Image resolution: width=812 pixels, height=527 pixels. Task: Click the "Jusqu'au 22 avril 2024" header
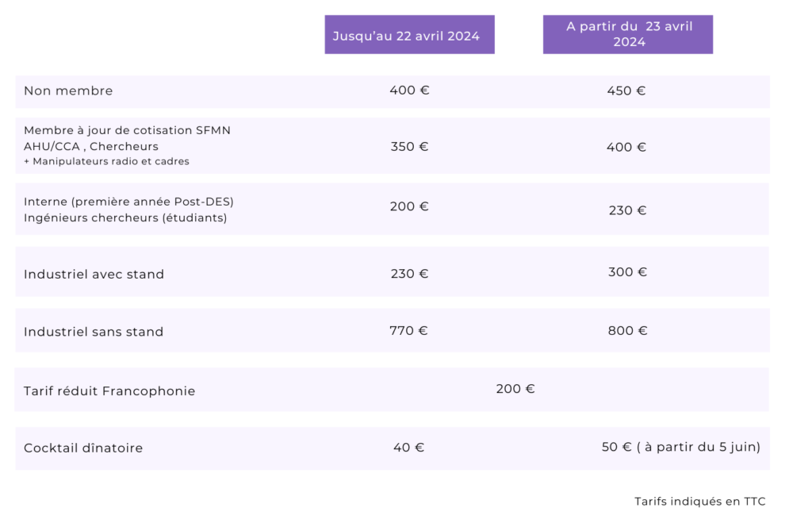click(409, 36)
